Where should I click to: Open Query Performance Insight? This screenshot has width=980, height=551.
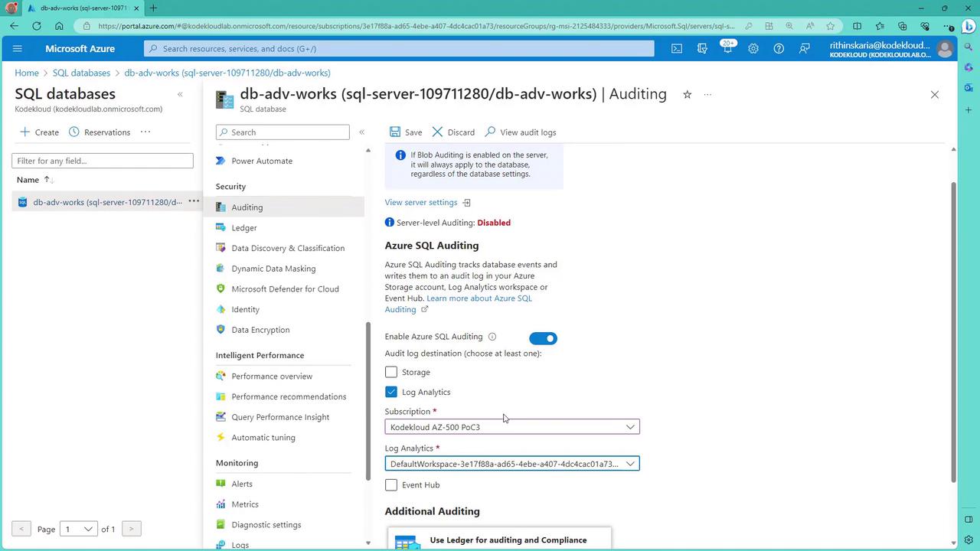[280, 417]
